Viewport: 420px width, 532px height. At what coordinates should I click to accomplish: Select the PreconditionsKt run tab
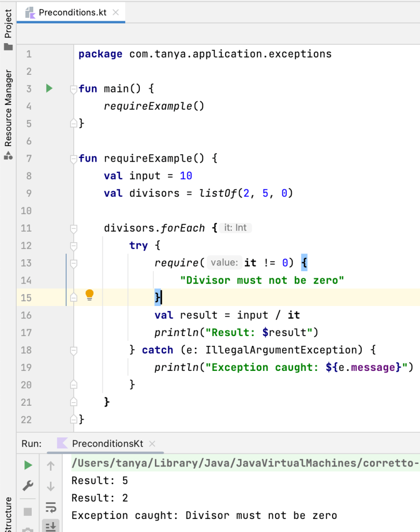(x=107, y=444)
